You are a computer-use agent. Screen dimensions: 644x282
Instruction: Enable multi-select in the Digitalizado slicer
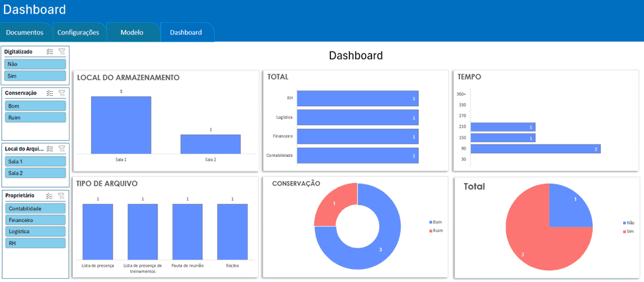(50, 51)
